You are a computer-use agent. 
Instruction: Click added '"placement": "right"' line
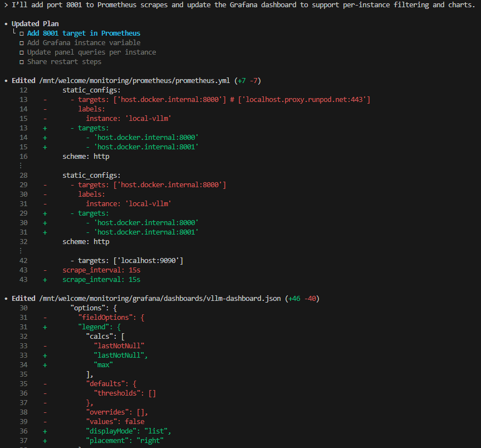point(125,441)
